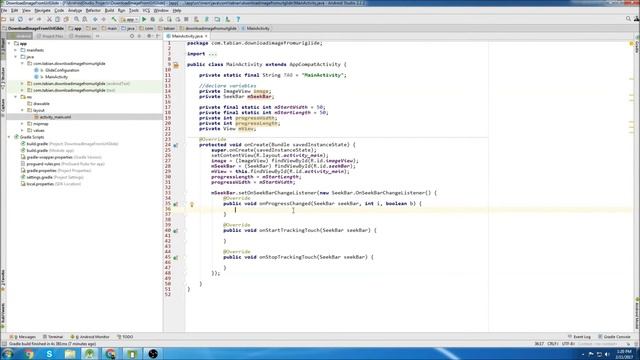Open the Build menu
Viewport: 640px width, 360px height.
coord(109,10)
